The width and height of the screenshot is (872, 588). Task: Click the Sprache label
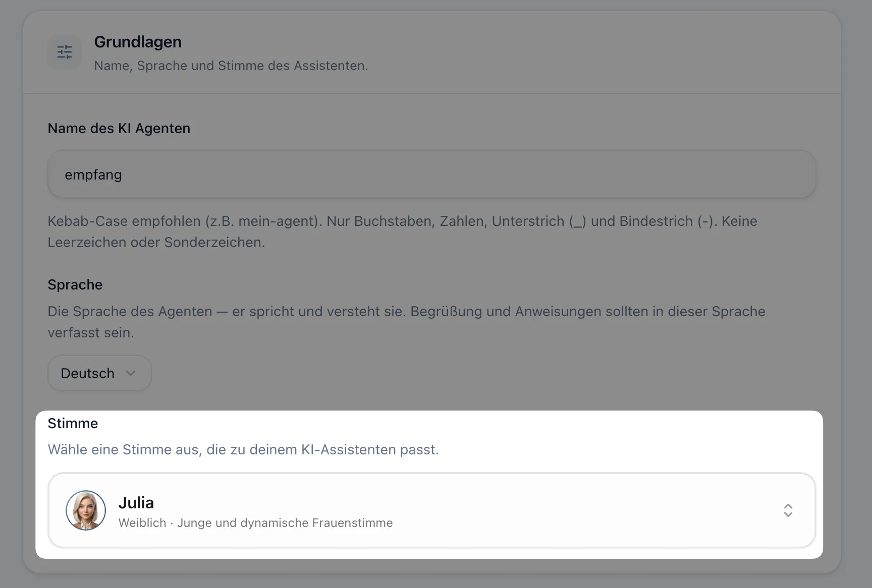click(x=75, y=285)
